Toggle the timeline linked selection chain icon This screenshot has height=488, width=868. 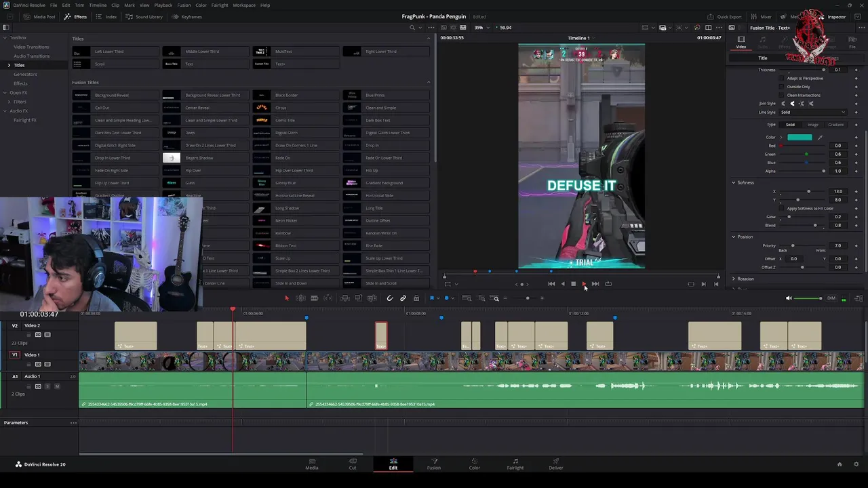click(403, 298)
